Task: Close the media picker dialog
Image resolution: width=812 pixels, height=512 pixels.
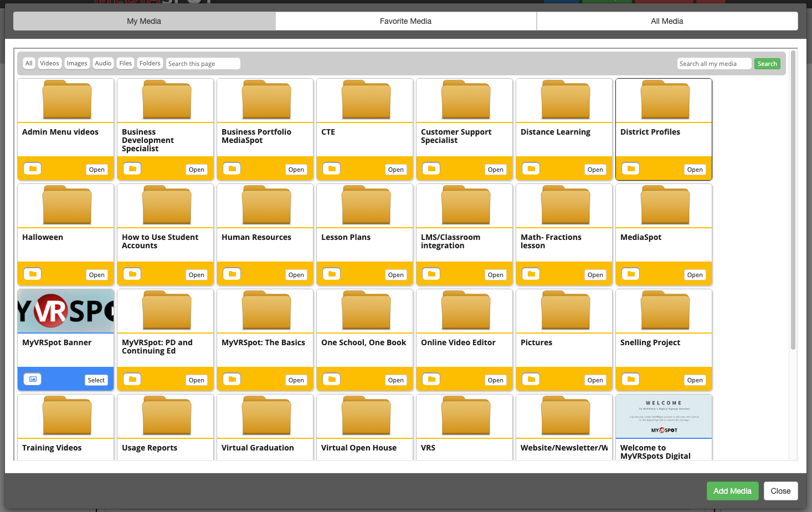Action: coord(780,491)
